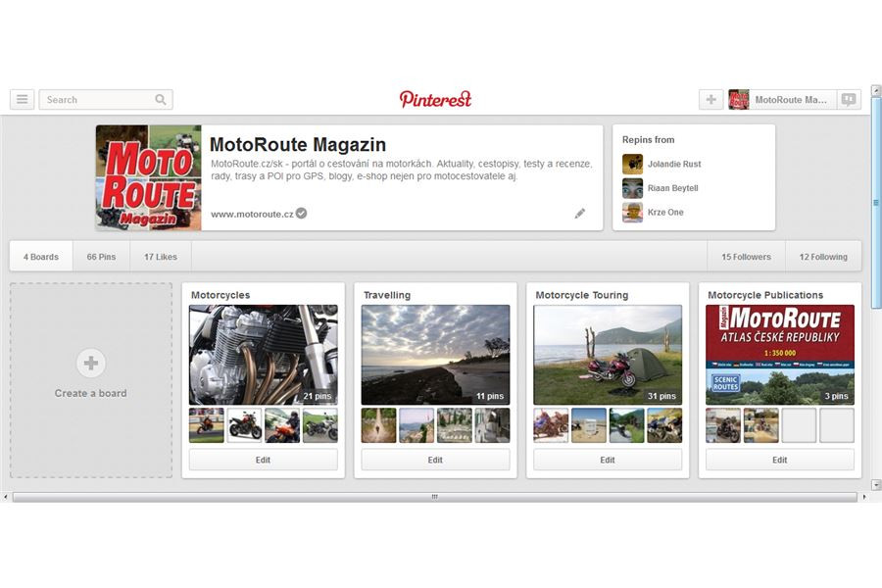
Task: Open the MotoRoute Magazin account menu
Action: click(x=782, y=99)
